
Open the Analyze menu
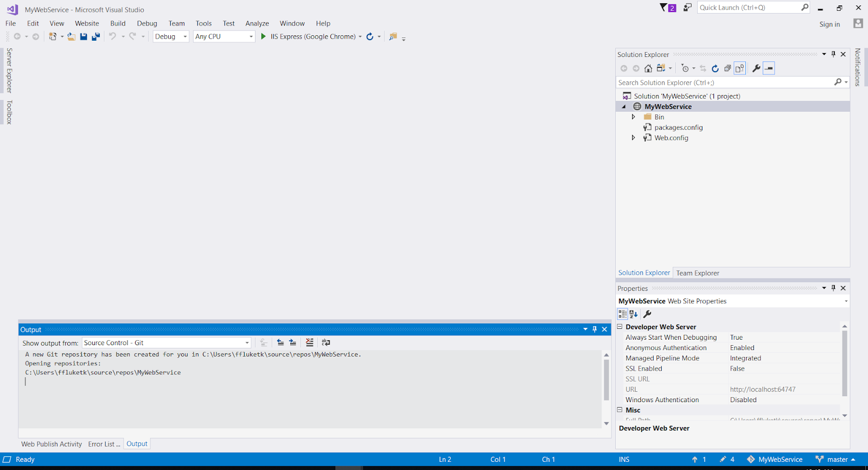[x=257, y=23]
